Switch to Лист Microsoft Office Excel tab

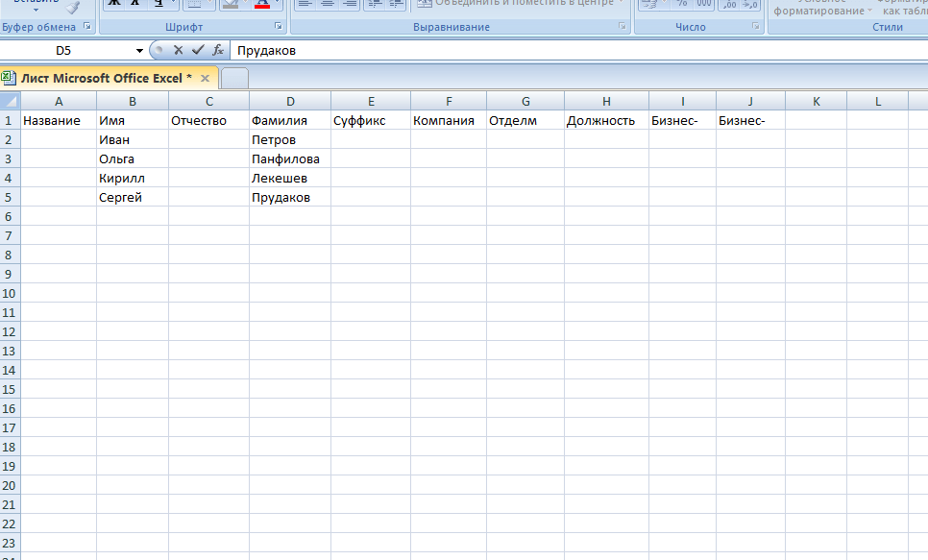[107, 78]
